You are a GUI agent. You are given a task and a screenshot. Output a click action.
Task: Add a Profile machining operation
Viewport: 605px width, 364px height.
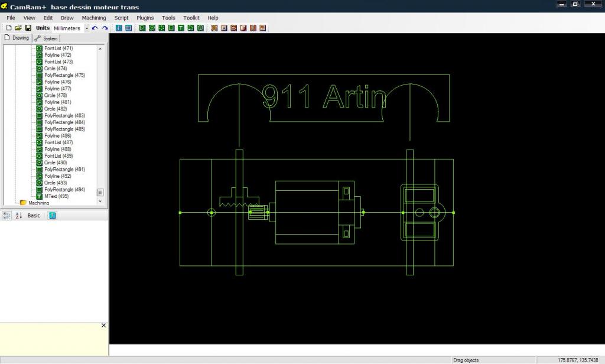pyautogui.click(x=214, y=28)
